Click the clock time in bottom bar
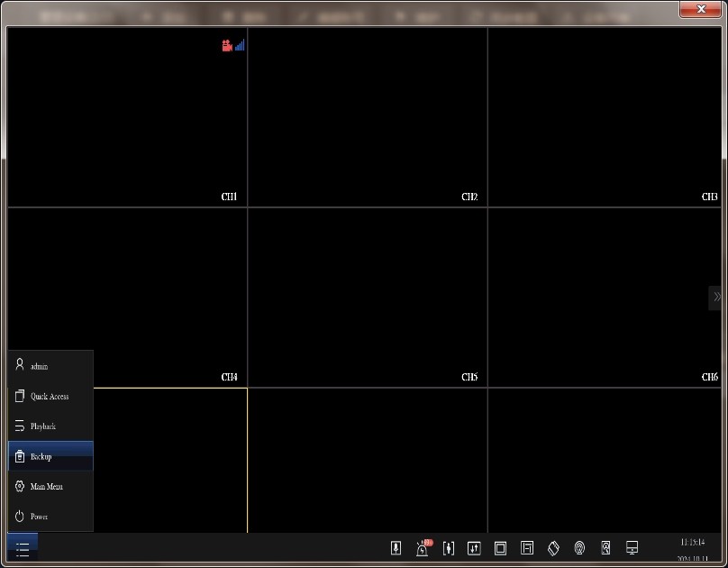 click(693, 543)
